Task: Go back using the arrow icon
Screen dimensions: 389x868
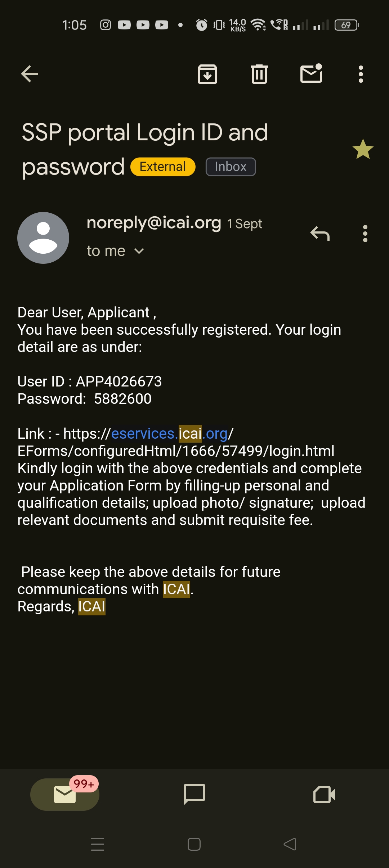Action: coord(30,74)
